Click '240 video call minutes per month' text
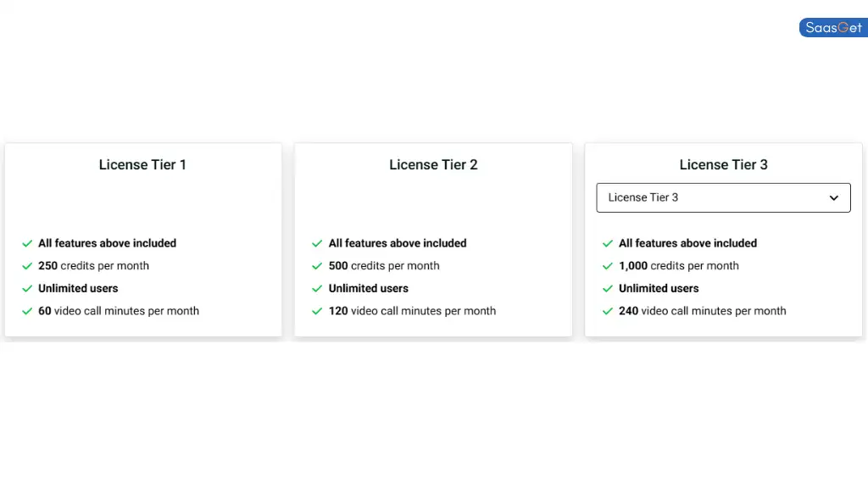868x488 pixels. pyautogui.click(x=702, y=311)
